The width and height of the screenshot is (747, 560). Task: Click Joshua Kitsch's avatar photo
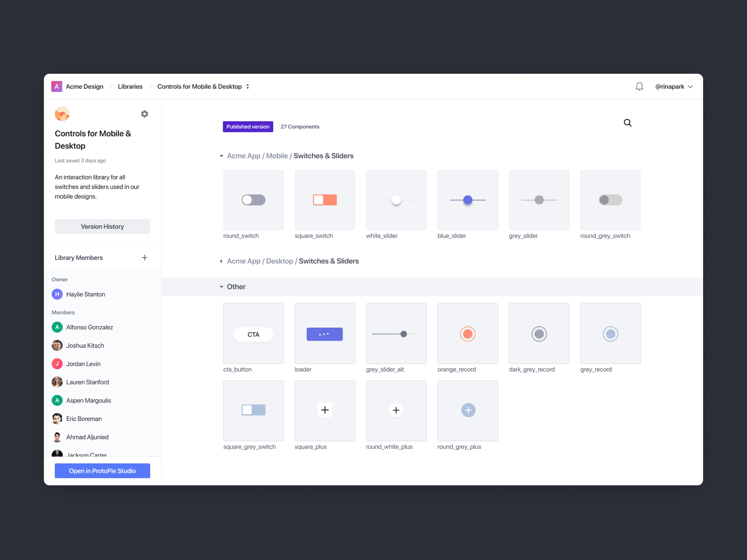click(x=57, y=345)
